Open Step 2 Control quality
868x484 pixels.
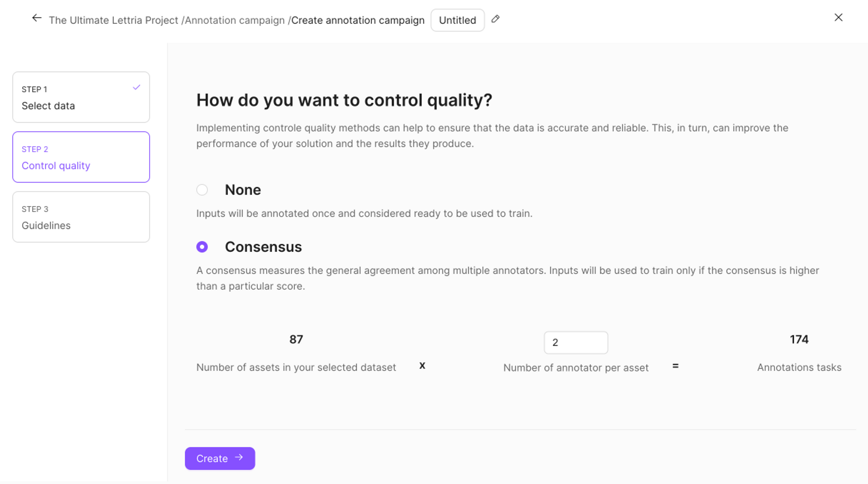81,157
